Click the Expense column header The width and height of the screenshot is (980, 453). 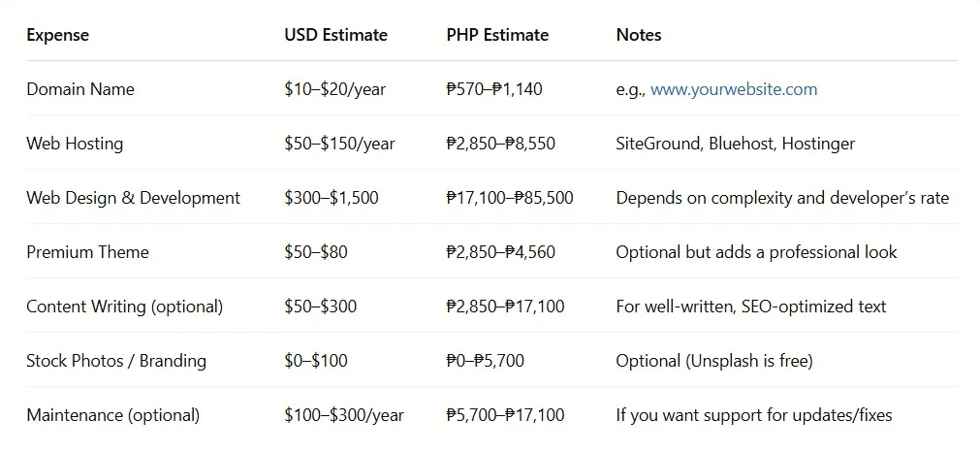click(x=57, y=34)
